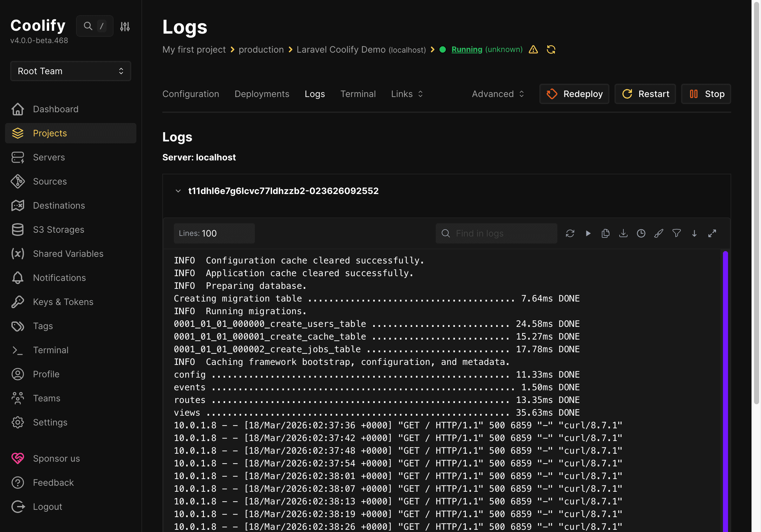Copy logs to clipboard

(606, 233)
